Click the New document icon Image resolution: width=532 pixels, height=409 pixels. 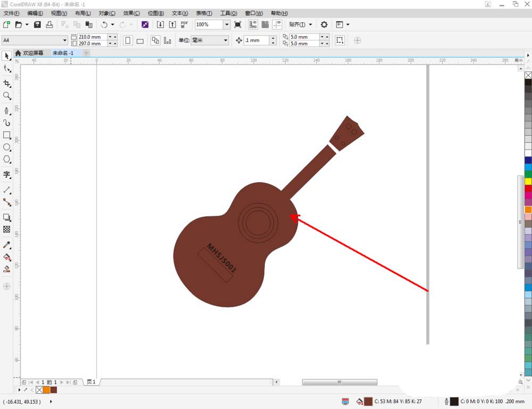pyautogui.click(x=6, y=24)
